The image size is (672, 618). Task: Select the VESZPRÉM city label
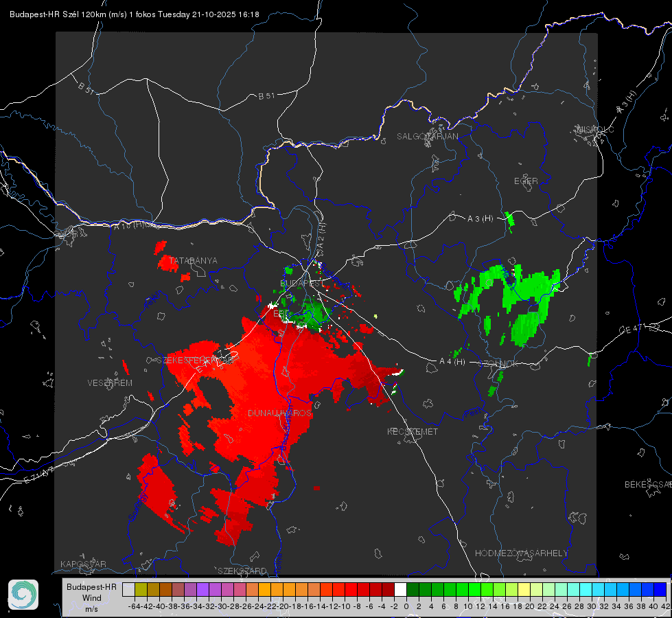coord(110,382)
